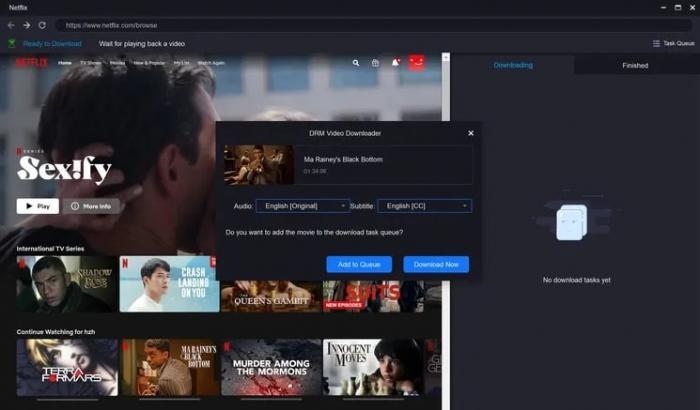Click the Download Now button
This screenshot has width=700, height=410.
click(x=436, y=264)
